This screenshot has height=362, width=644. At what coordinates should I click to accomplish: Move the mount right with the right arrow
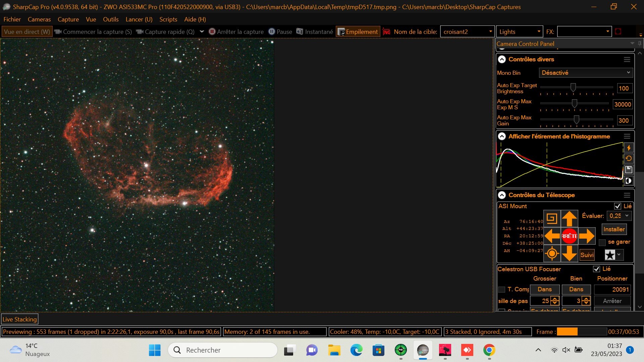coord(587,236)
